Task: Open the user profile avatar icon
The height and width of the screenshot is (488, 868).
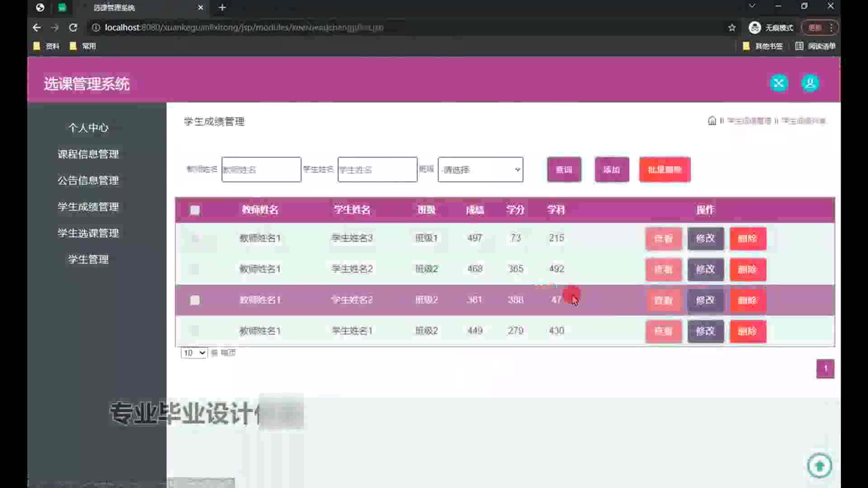Action: 810,83
